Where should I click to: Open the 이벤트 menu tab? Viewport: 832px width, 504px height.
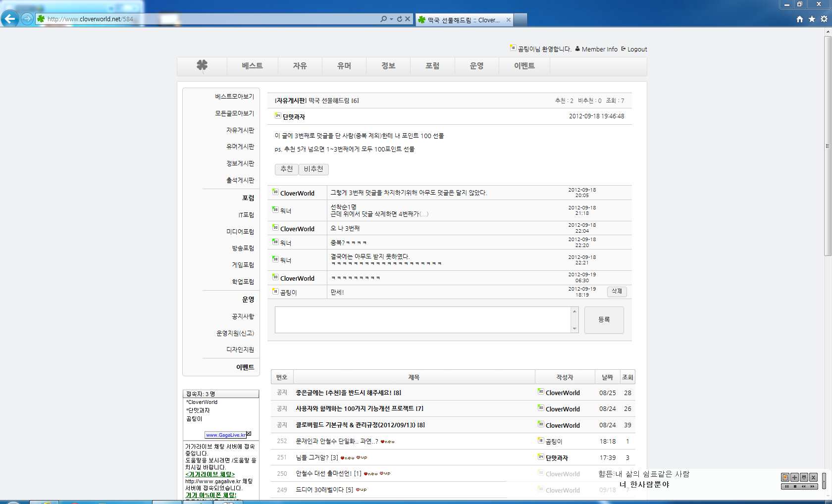click(524, 66)
